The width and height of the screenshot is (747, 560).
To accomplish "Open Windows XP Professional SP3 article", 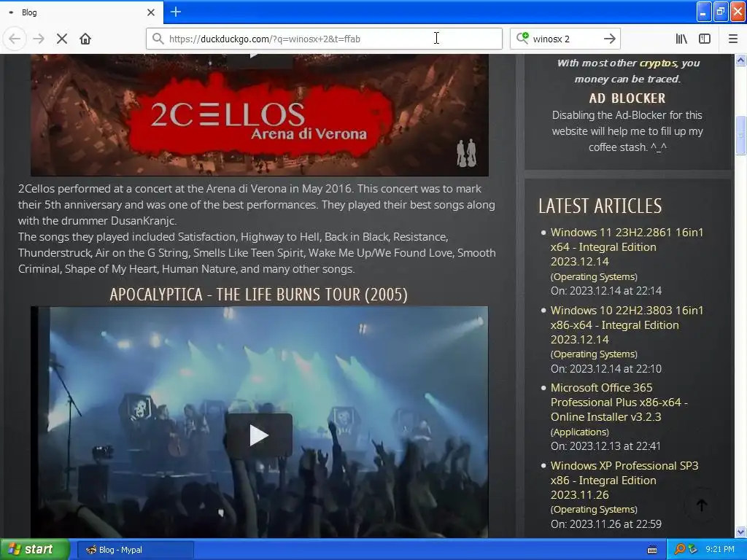I will tap(624, 480).
